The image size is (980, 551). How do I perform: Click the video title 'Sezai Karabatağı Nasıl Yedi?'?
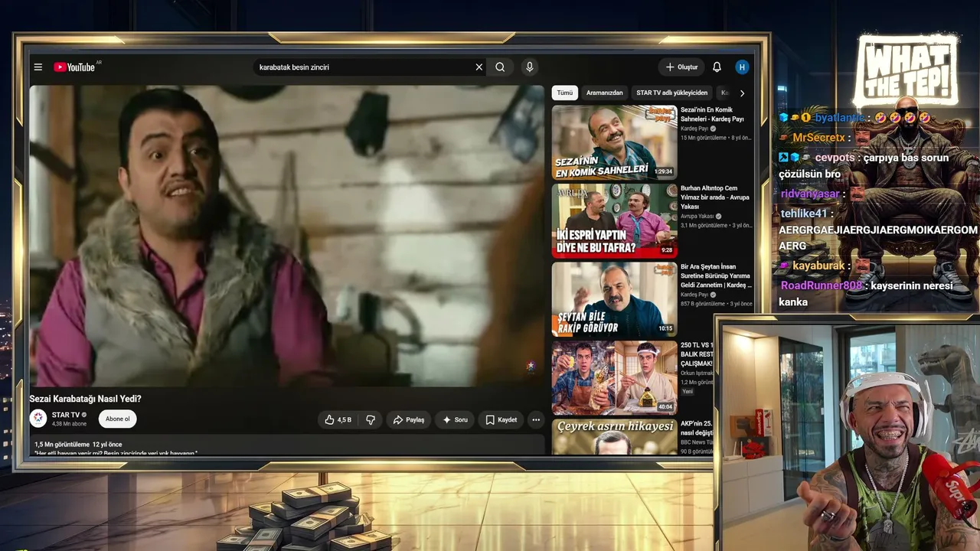click(86, 399)
